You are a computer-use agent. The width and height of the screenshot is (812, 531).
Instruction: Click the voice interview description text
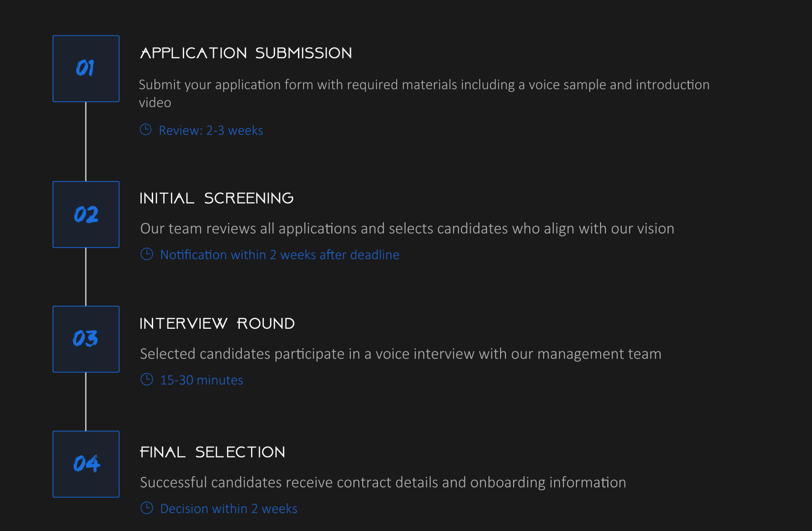pyautogui.click(x=400, y=354)
